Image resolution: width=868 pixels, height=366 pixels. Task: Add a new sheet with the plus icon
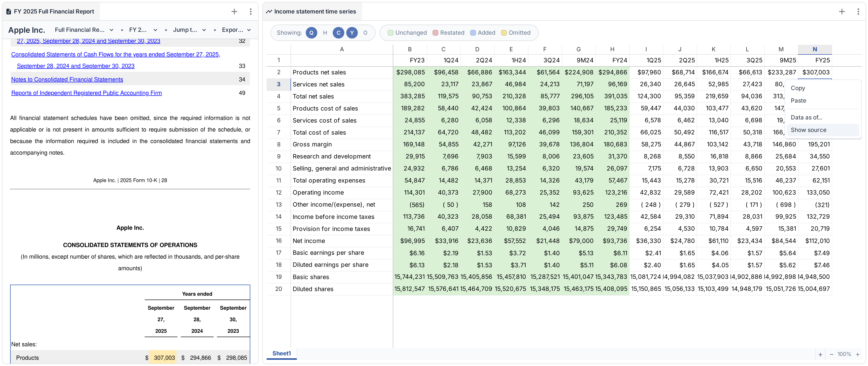820,354
